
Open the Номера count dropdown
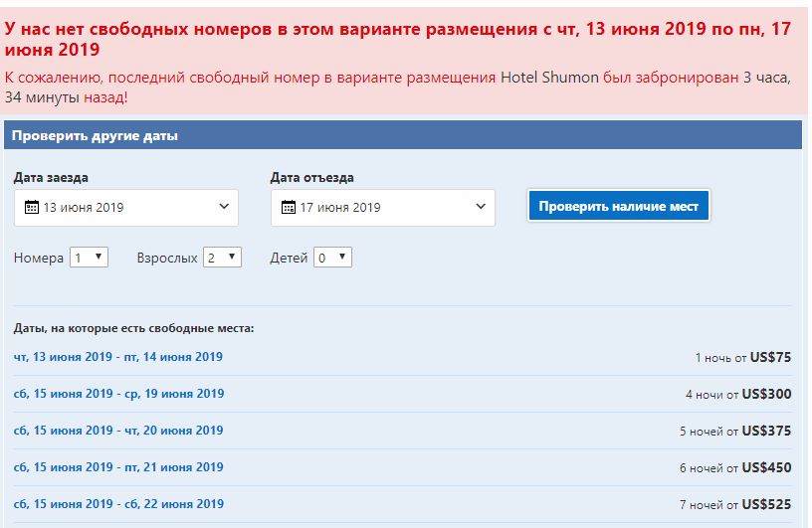tap(89, 258)
